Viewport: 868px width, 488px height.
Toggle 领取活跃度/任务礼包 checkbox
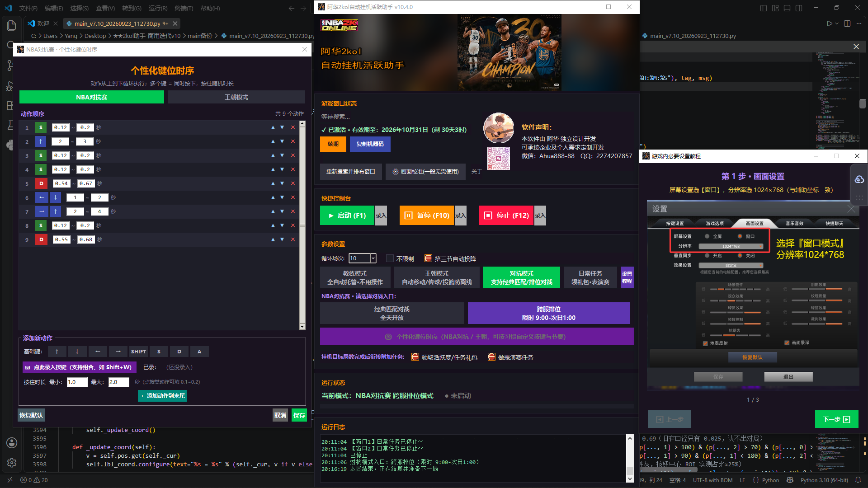coord(415,357)
